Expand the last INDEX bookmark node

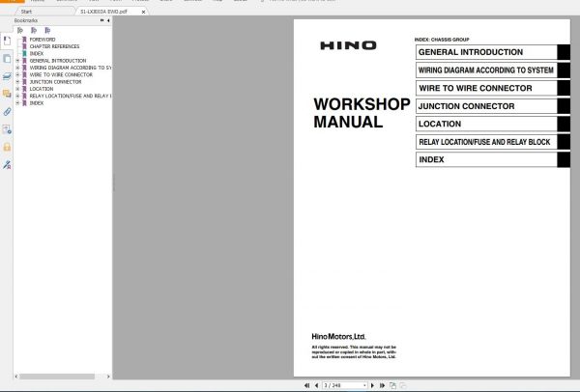(x=17, y=103)
